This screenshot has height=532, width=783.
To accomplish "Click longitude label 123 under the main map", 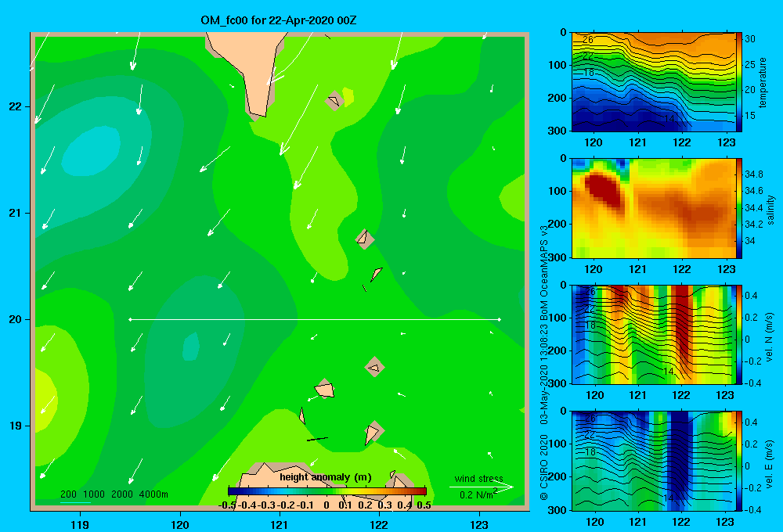I will [x=479, y=525].
